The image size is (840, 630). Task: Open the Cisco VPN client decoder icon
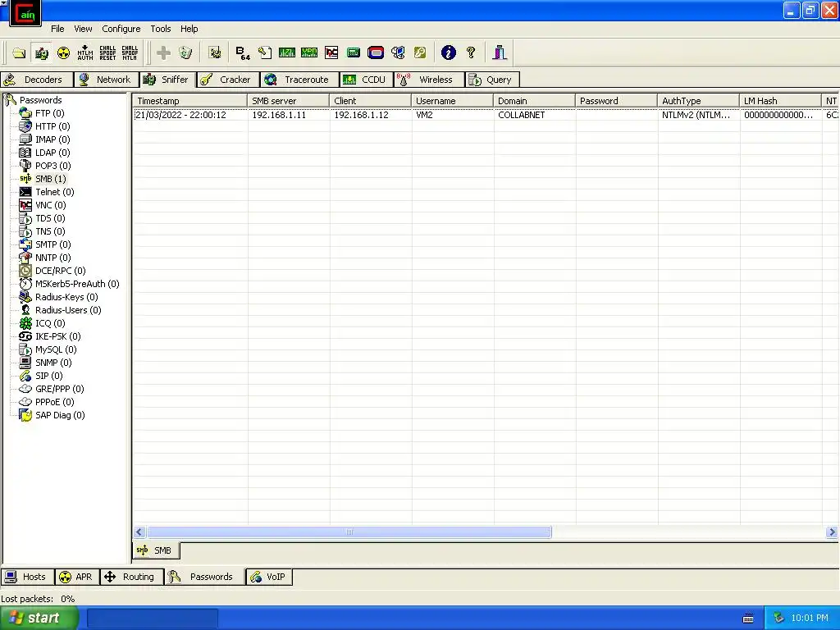(x=309, y=52)
